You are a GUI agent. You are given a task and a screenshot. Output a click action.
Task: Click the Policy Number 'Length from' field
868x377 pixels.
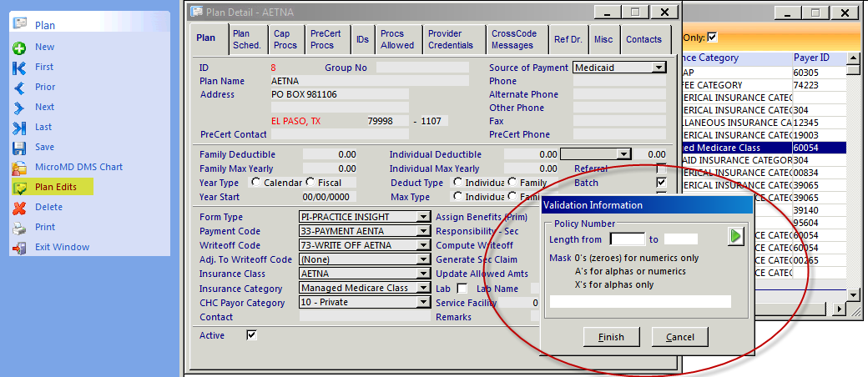(x=627, y=239)
